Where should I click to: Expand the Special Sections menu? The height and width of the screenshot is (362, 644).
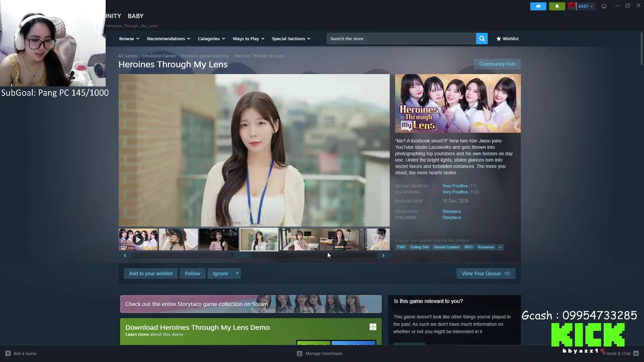coord(291,39)
